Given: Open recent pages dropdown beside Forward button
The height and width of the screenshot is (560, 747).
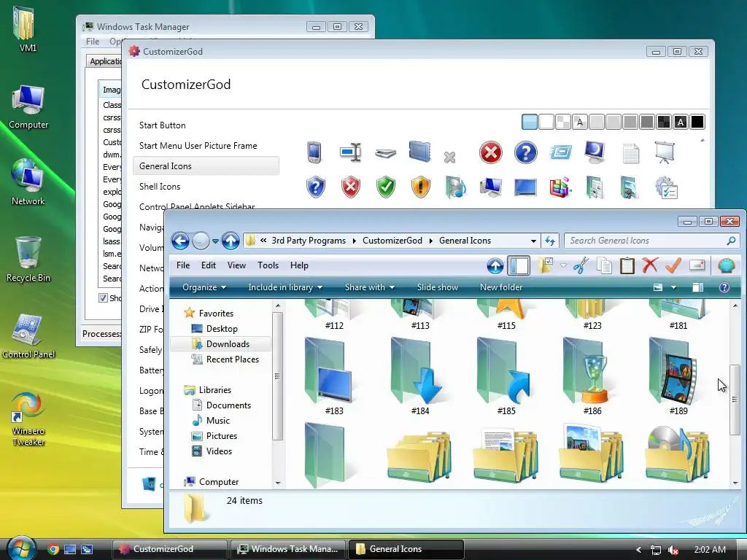Looking at the screenshot, I should point(215,241).
